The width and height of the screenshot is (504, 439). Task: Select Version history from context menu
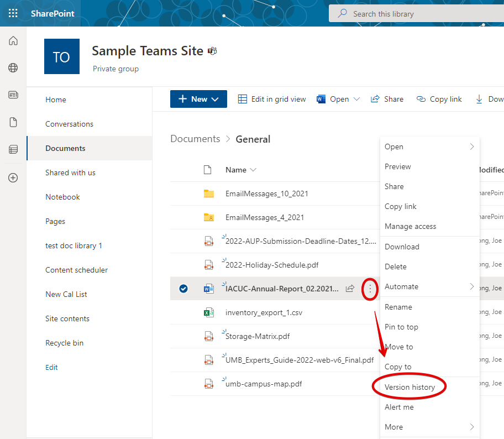(x=410, y=387)
